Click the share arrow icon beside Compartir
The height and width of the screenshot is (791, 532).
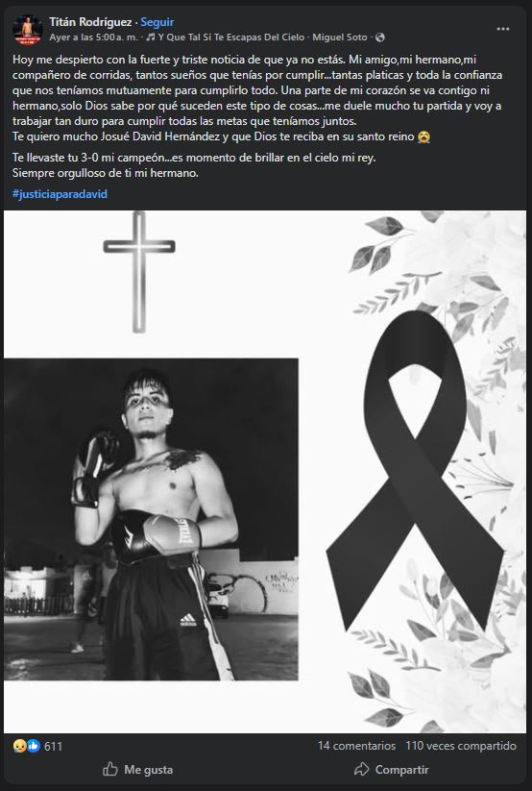tap(361, 769)
